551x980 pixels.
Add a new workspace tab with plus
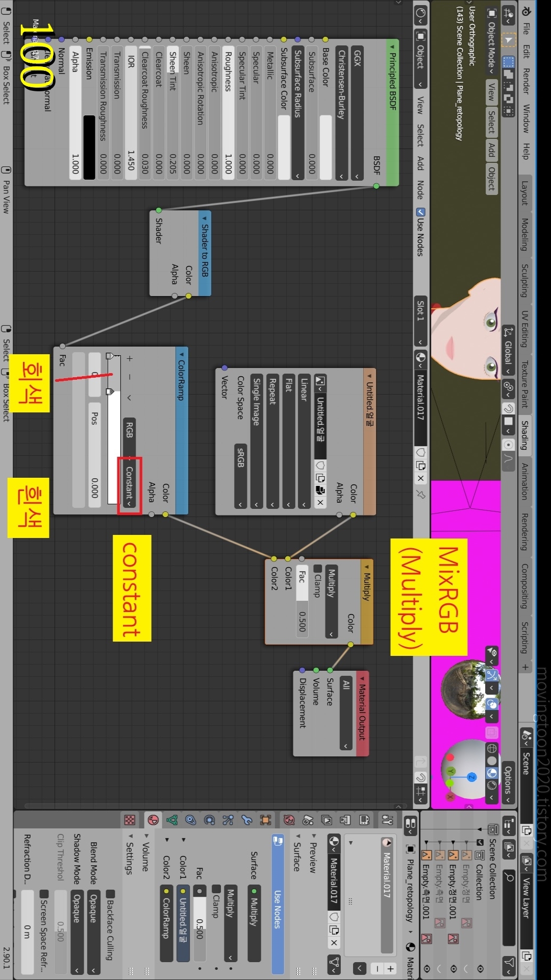click(x=524, y=667)
